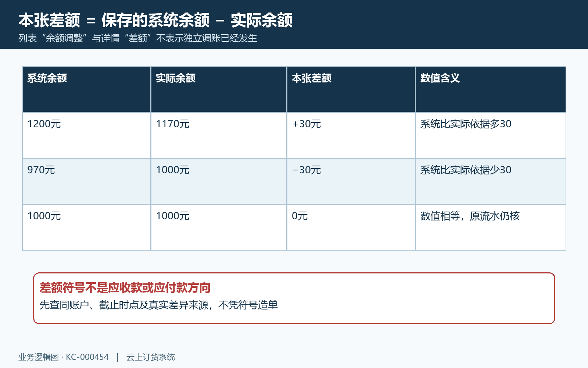Click the cell 系统比实际依据少30
588x368 pixels.
click(x=491, y=181)
